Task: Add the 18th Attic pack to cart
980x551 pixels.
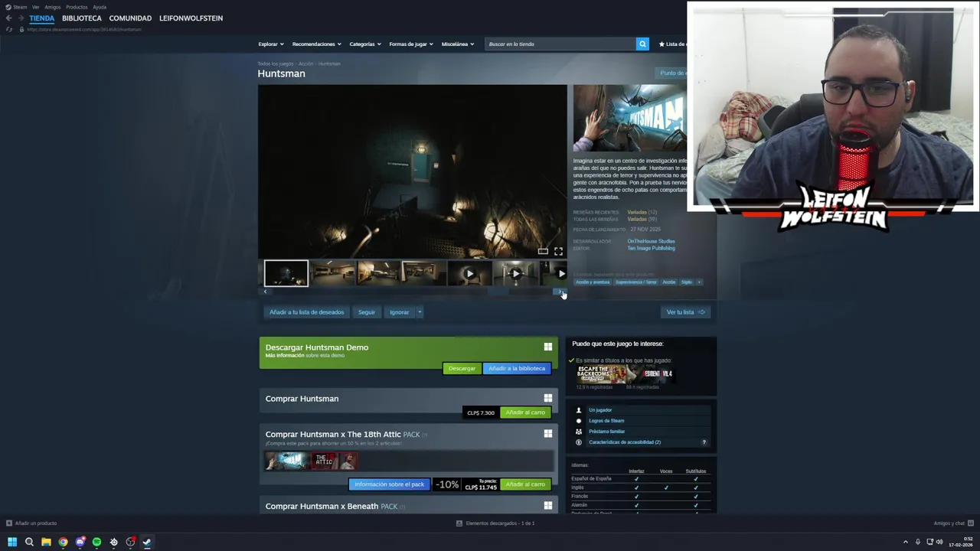Action: pyautogui.click(x=525, y=484)
